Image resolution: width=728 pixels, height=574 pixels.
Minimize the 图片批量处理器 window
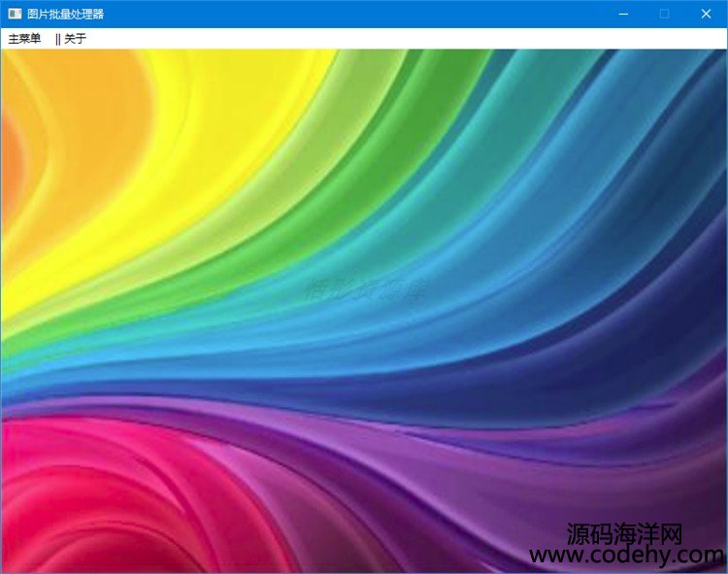(x=623, y=14)
